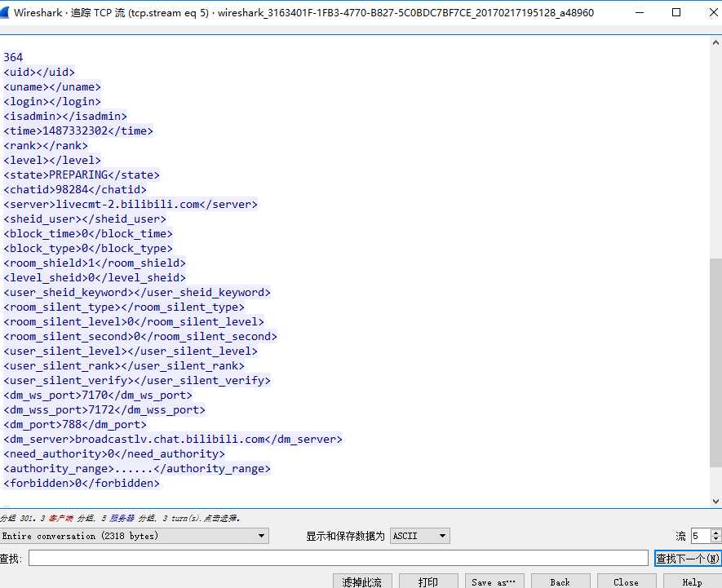Click the Close button

[x=627, y=581]
